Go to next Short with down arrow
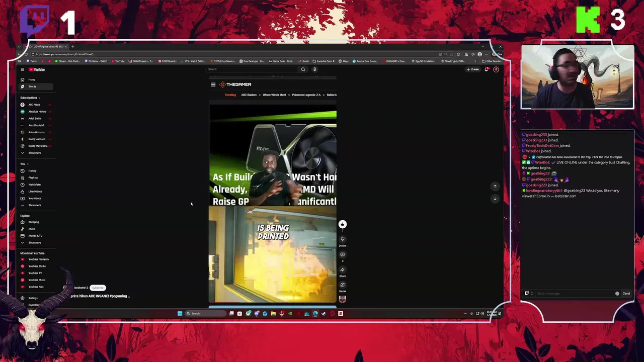This screenshot has height=362, width=644. (495, 199)
